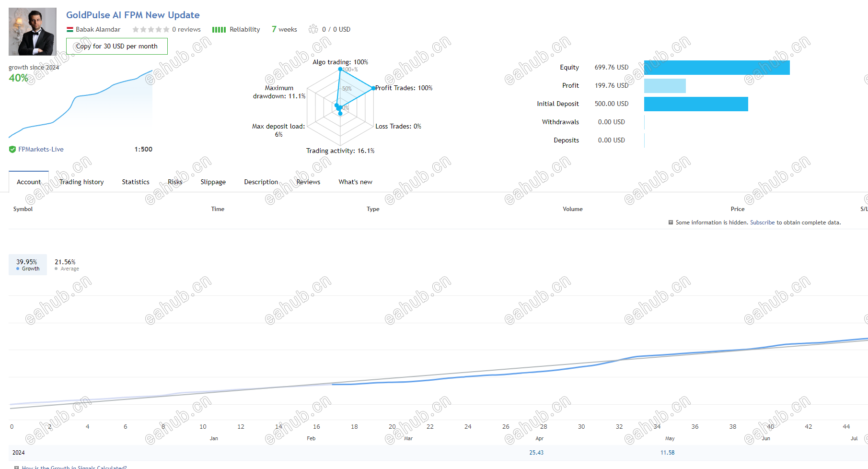The image size is (868, 469).
Task: Click the Profit Trades point on radar chart
Action: [373, 88]
